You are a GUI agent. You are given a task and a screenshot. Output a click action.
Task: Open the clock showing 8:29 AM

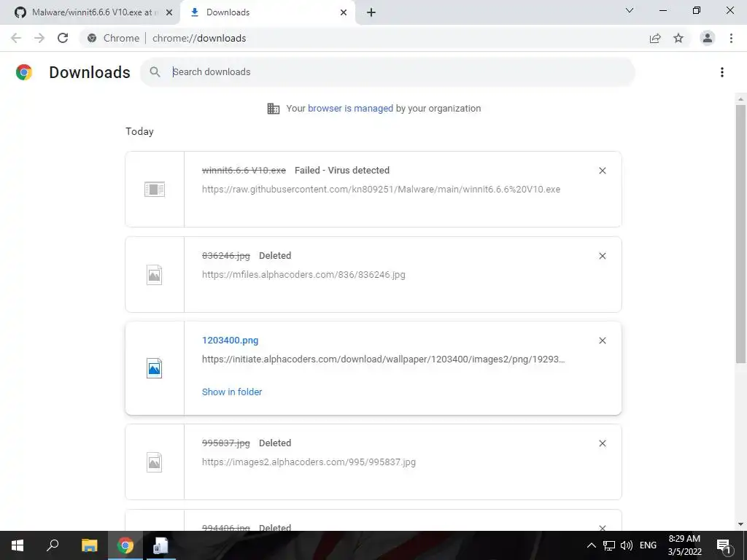pos(684,545)
